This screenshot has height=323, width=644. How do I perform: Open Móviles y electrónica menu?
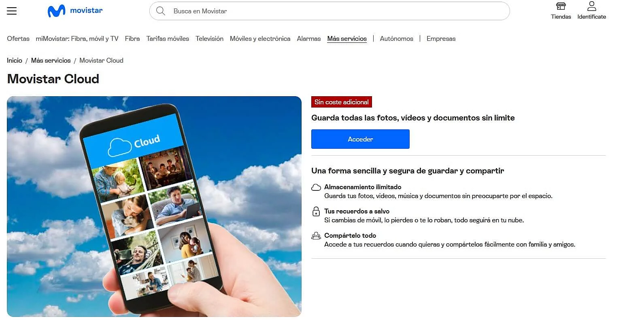coord(260,39)
